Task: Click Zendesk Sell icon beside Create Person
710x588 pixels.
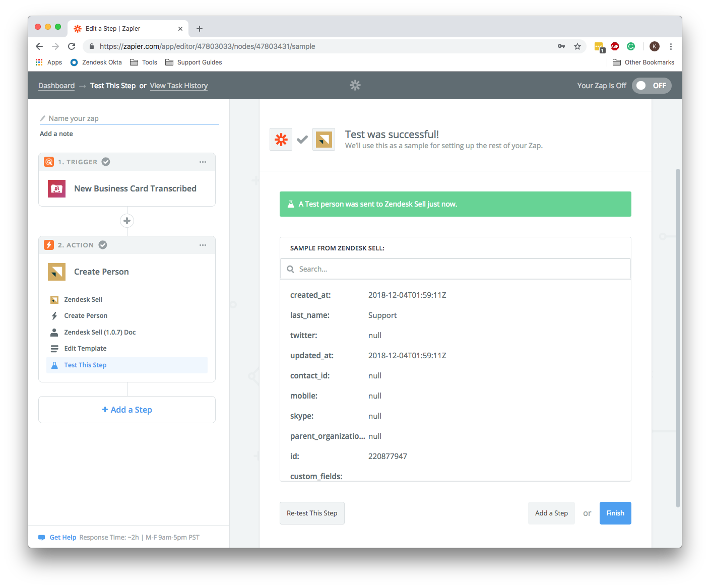Action: click(56, 272)
